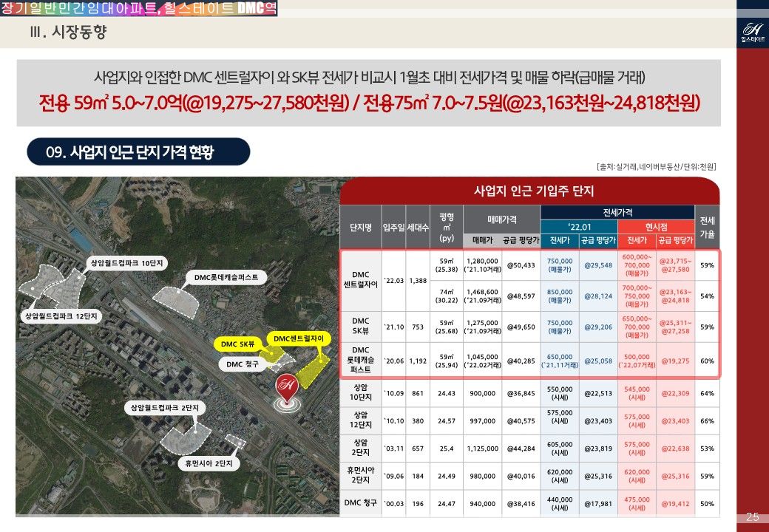Viewport: 769px width, 532px height.
Task: Click the red H location pin on map
Action: 287,392
